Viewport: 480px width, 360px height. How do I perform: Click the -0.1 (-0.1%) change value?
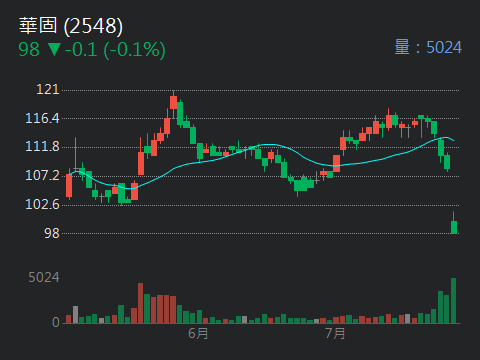pyautogui.click(x=115, y=50)
